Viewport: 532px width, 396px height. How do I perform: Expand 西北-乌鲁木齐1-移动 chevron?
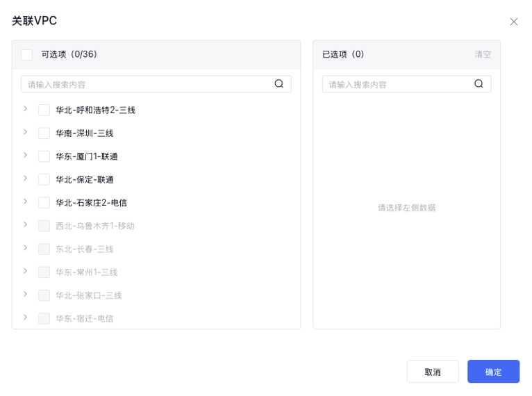pyautogui.click(x=26, y=224)
